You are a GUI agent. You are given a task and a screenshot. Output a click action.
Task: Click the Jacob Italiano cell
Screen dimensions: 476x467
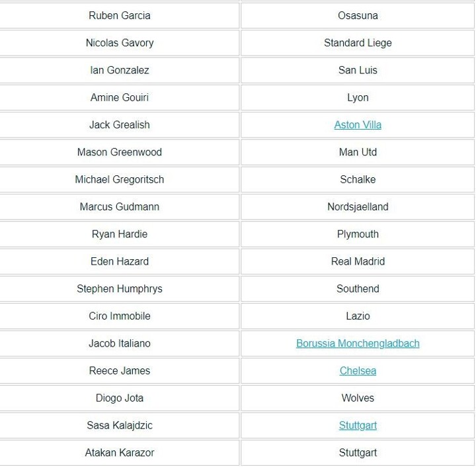pyautogui.click(x=120, y=344)
